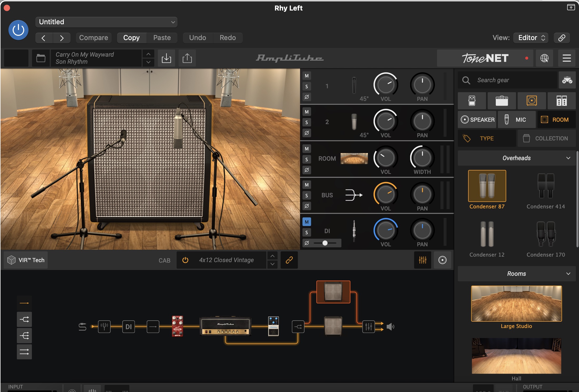Select the amp gear category icon
The image size is (579, 392).
click(502, 101)
